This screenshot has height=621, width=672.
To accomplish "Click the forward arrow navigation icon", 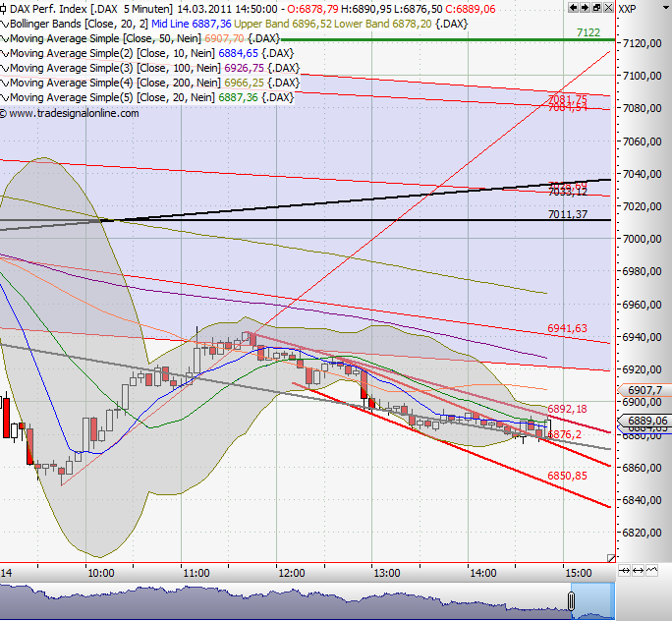I will click(585, 7).
